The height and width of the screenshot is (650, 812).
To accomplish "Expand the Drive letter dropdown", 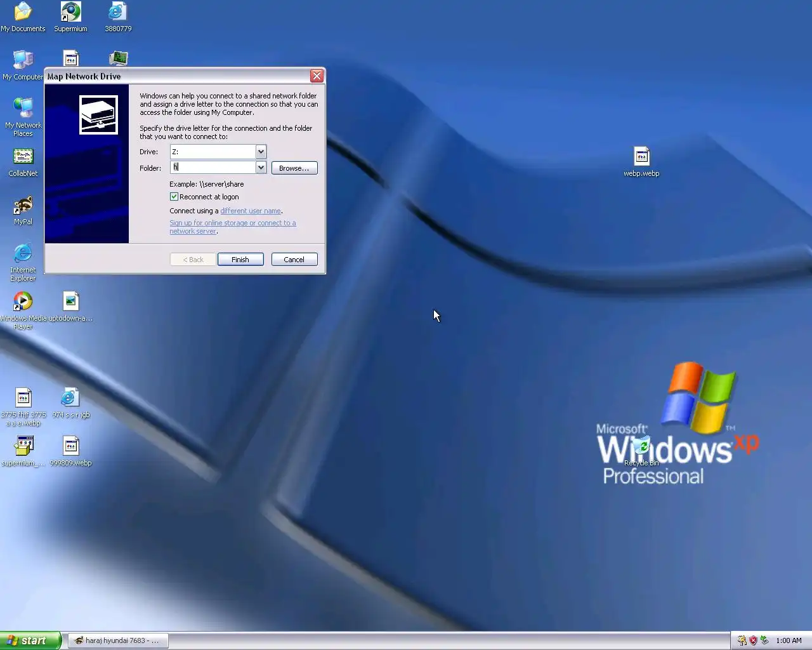I will 260,152.
